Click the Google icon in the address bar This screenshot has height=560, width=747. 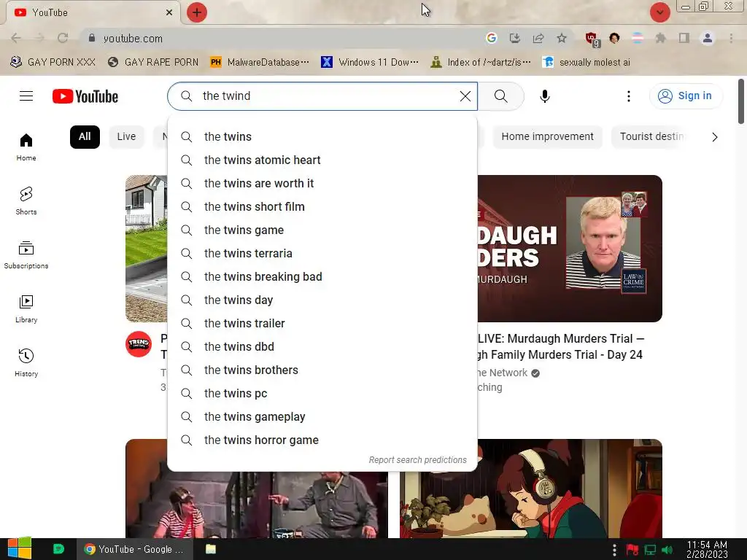492,38
